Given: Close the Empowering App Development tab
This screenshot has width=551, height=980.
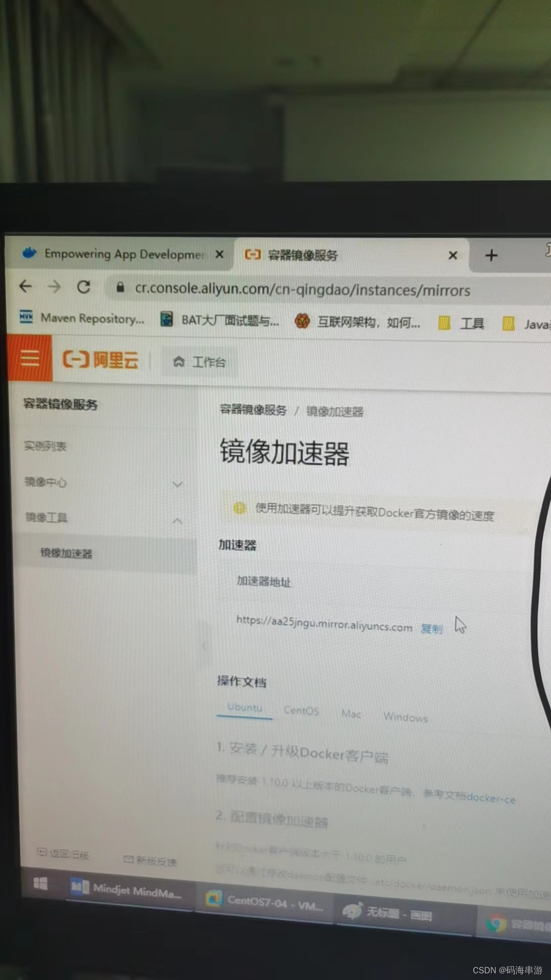Looking at the screenshot, I should coord(219,254).
